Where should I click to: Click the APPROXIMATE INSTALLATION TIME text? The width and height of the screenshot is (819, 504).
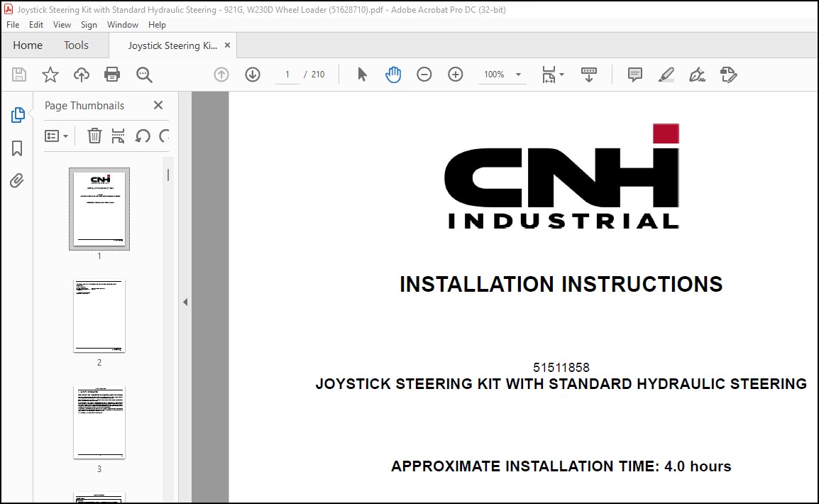point(561,466)
